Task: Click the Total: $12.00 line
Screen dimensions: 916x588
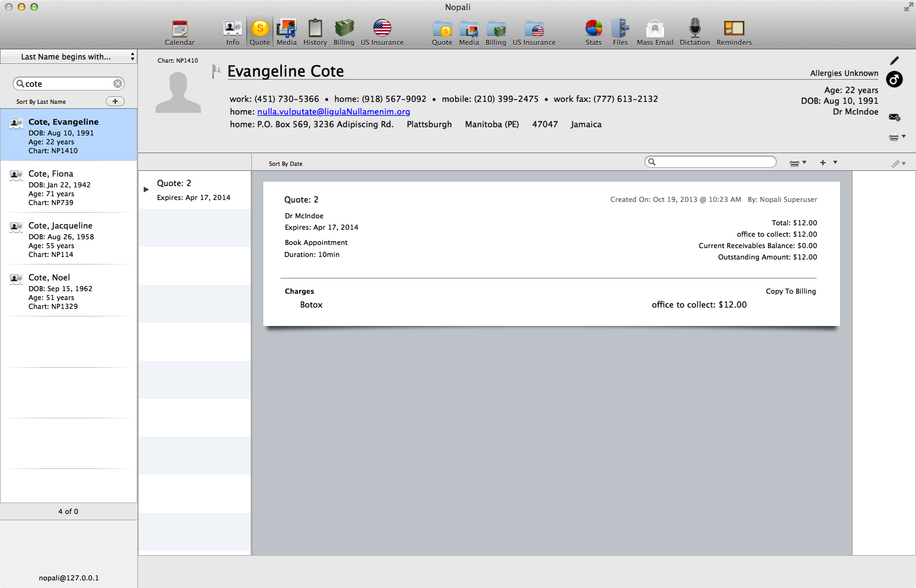Action: tap(794, 223)
